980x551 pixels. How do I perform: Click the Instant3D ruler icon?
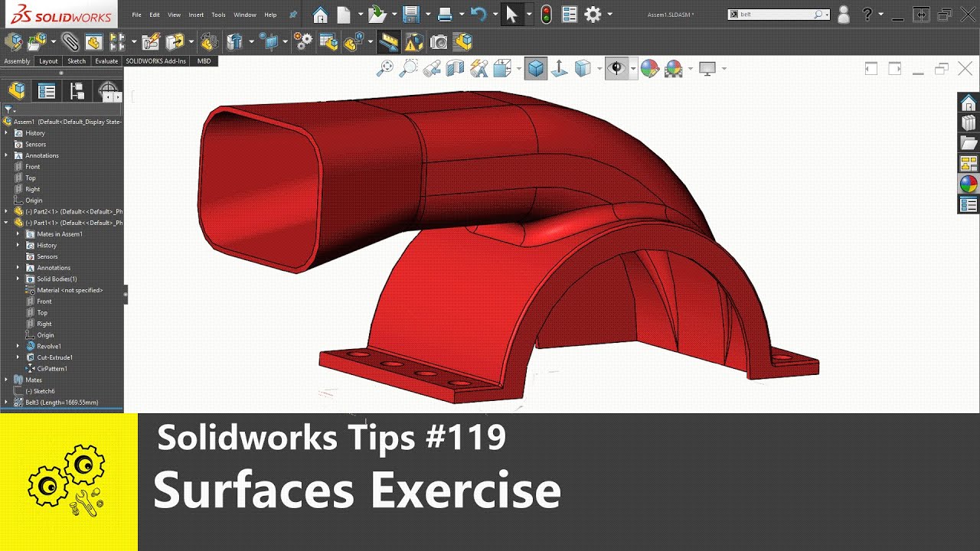coord(389,42)
